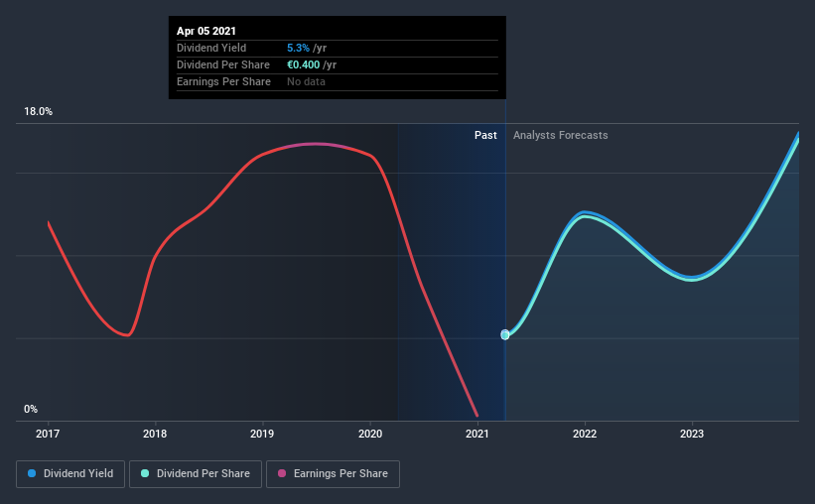Click the 0% y-axis label

[31, 409]
